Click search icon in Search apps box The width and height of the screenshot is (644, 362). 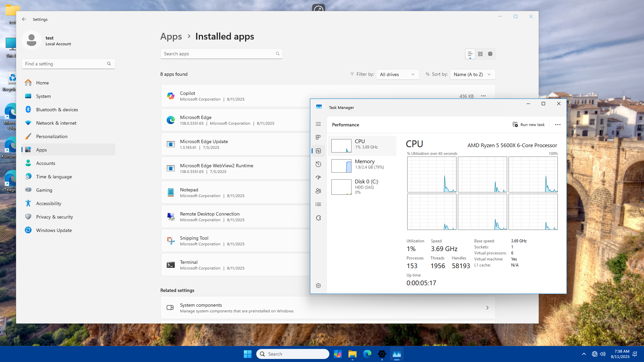click(278, 54)
